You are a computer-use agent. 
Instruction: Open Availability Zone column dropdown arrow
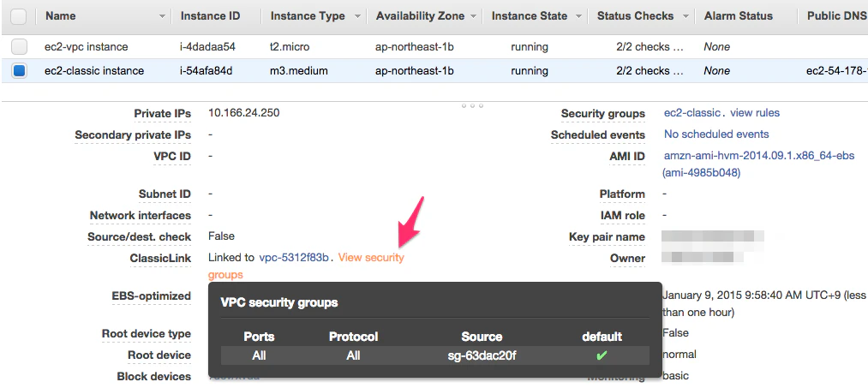[x=473, y=16]
